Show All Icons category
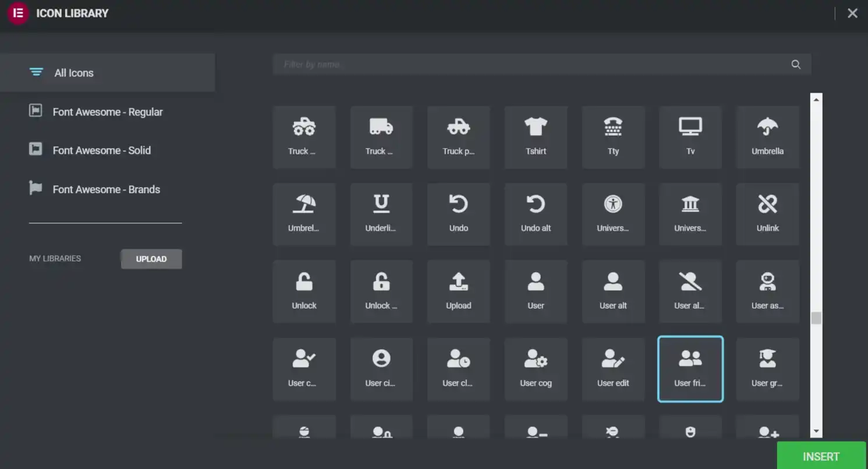The height and width of the screenshot is (469, 868). click(x=108, y=73)
